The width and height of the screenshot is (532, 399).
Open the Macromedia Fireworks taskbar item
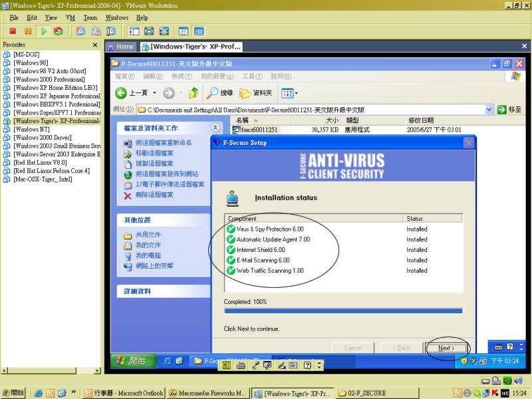208,393
